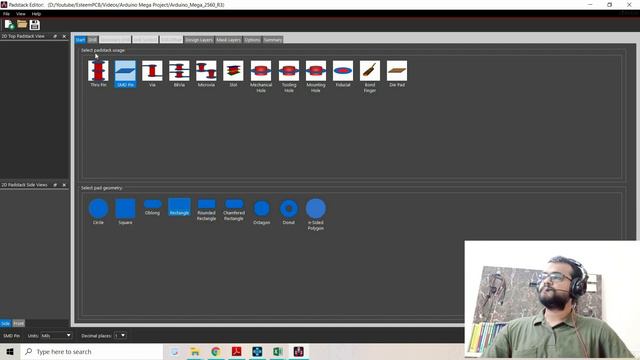Switch to the Design Layers tab
640x360 pixels.
(199, 40)
